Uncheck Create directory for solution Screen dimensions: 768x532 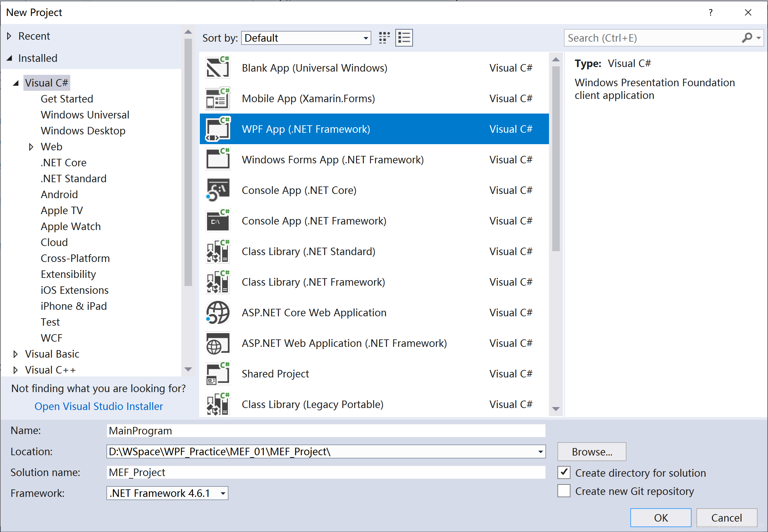[x=564, y=473]
